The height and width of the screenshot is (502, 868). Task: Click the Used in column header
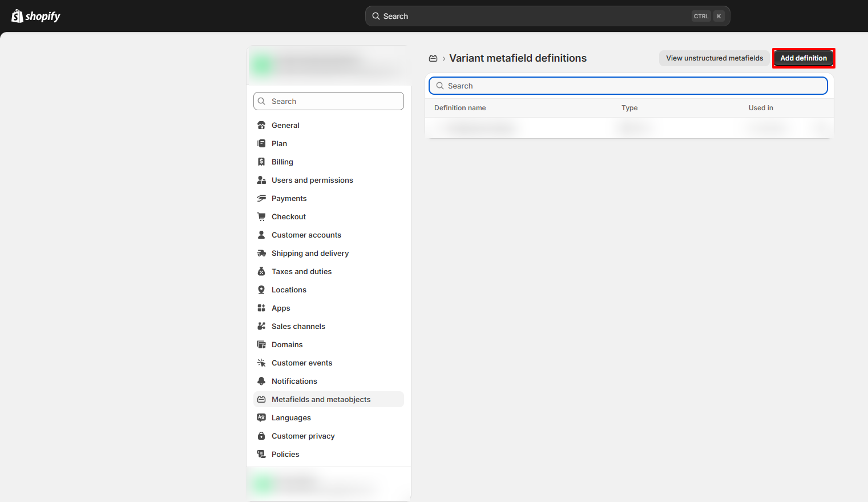(x=761, y=108)
